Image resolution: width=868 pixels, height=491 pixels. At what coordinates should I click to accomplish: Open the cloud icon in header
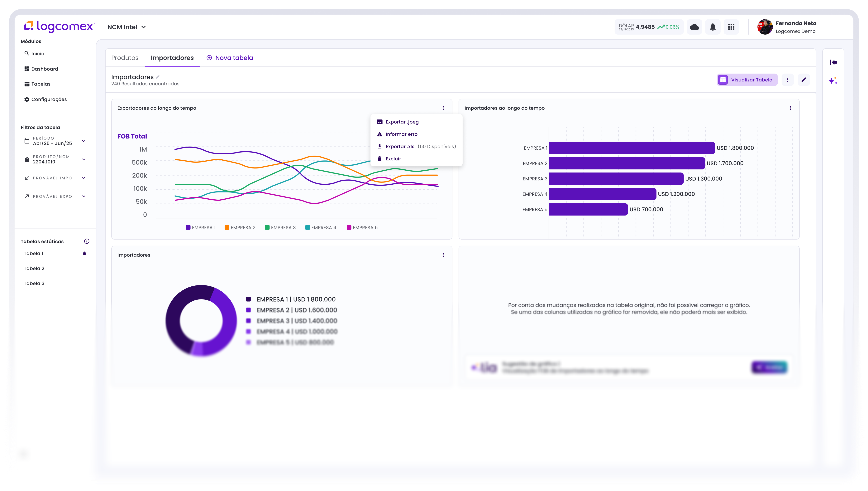click(694, 27)
